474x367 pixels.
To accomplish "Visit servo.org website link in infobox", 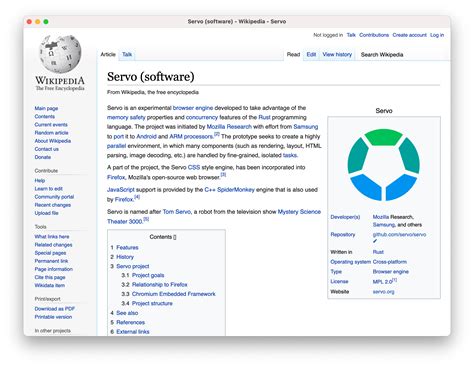I will (x=383, y=292).
